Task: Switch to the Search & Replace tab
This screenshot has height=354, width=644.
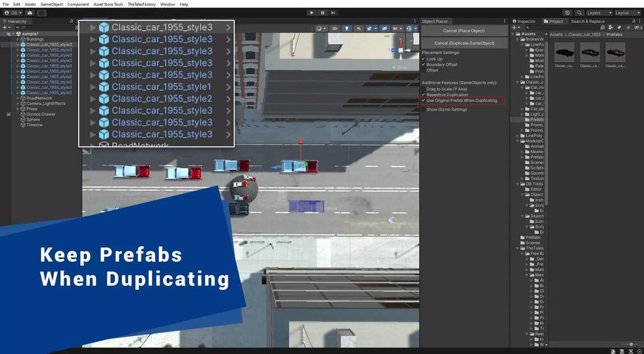Action: (x=588, y=21)
